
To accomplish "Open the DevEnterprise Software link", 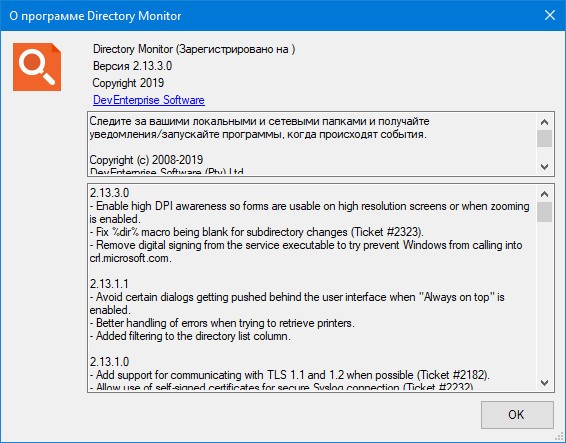I will click(149, 100).
